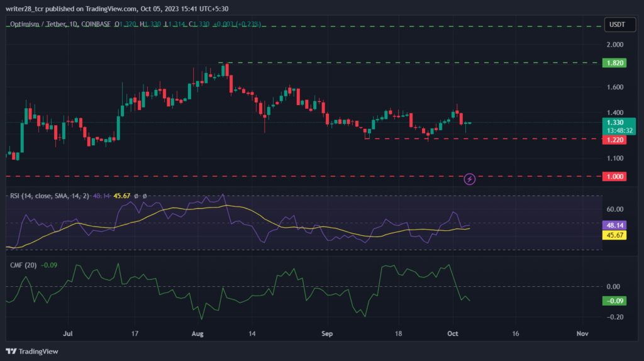This screenshot has width=644, height=361.
Task: Click the 16 date label on time axis
Action: click(x=515, y=333)
